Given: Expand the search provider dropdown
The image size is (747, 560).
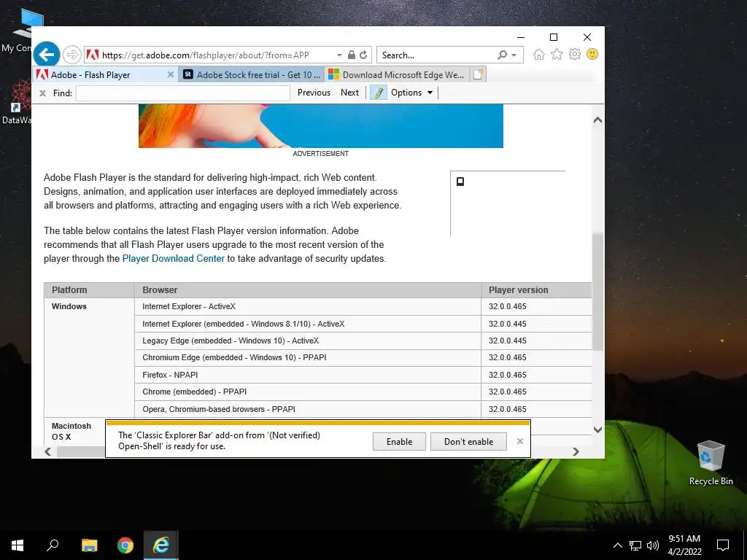Looking at the screenshot, I should pyautogui.click(x=514, y=55).
